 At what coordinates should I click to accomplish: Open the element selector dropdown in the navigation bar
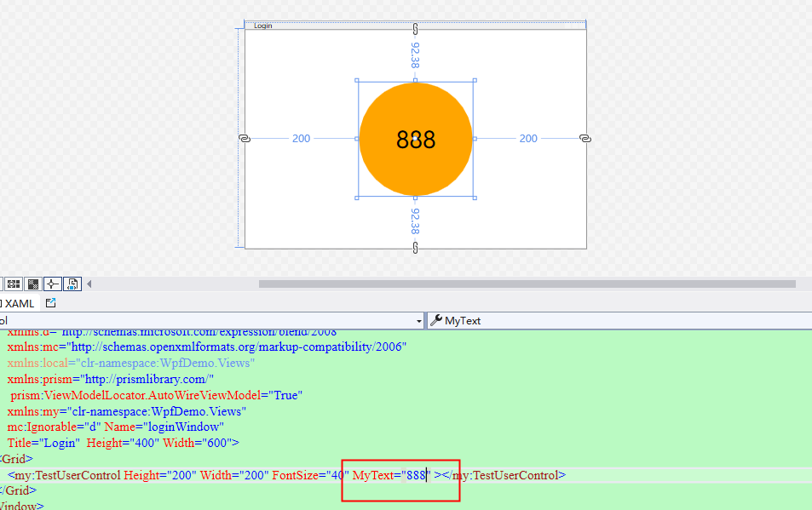[418, 321]
